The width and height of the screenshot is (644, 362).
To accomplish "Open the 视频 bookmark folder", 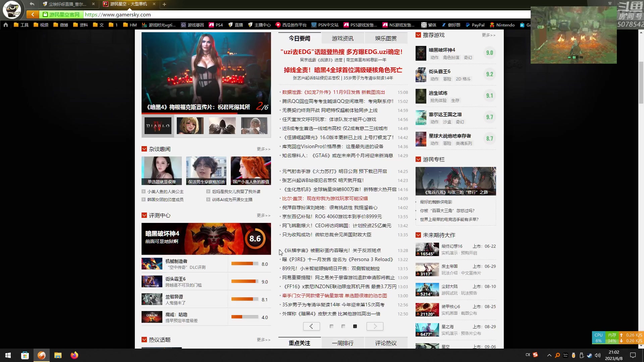I will [x=41, y=25].
